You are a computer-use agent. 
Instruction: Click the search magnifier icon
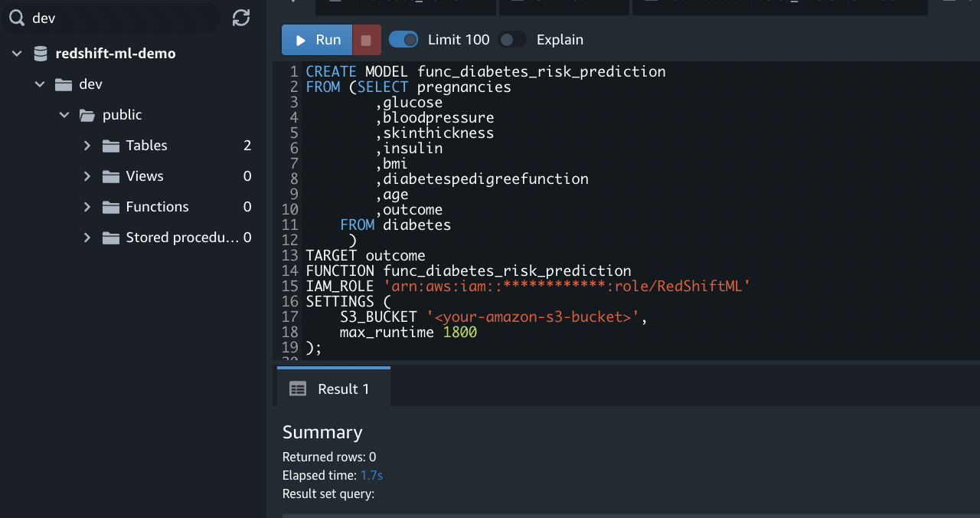point(17,18)
